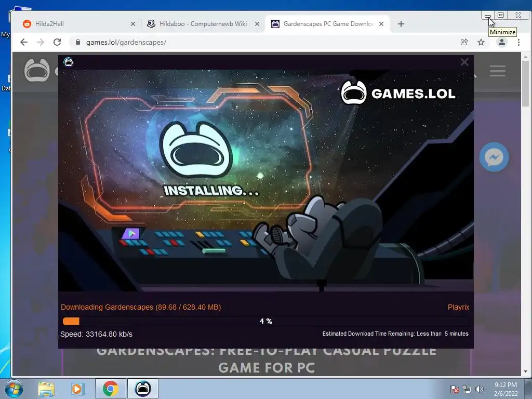The width and height of the screenshot is (532, 399).
Task: Click the Games.lol site logo in page header
Action: click(x=37, y=71)
